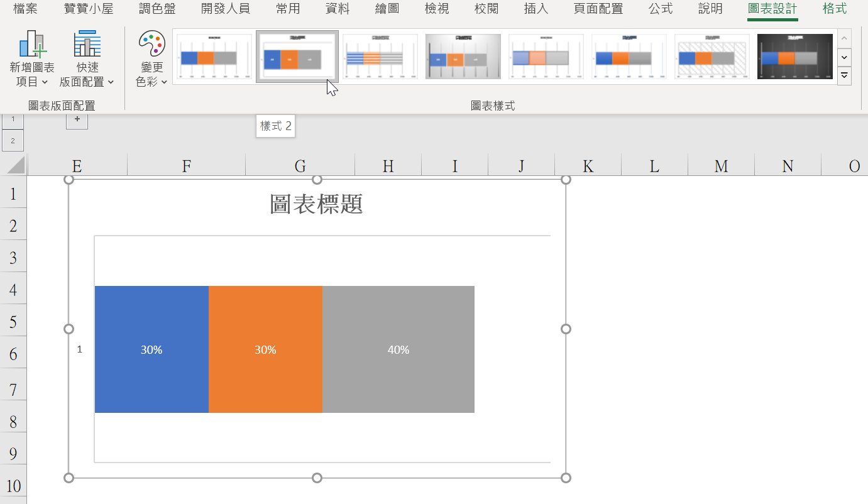Open the 校閱 tab
The height and width of the screenshot is (504, 868).
[486, 9]
